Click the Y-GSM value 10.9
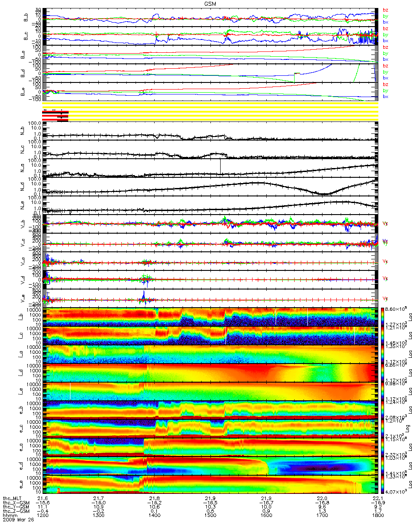The image size is (412, 532). point(99,507)
